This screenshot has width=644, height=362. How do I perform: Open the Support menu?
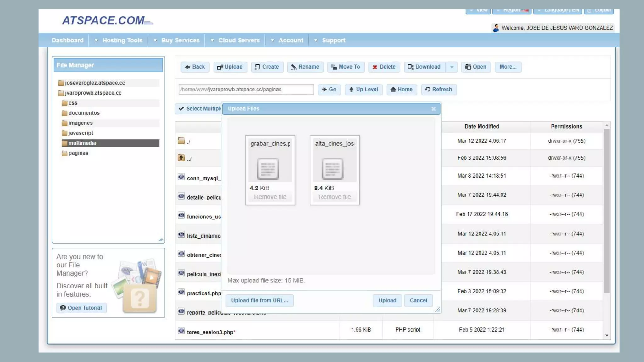[x=333, y=40]
